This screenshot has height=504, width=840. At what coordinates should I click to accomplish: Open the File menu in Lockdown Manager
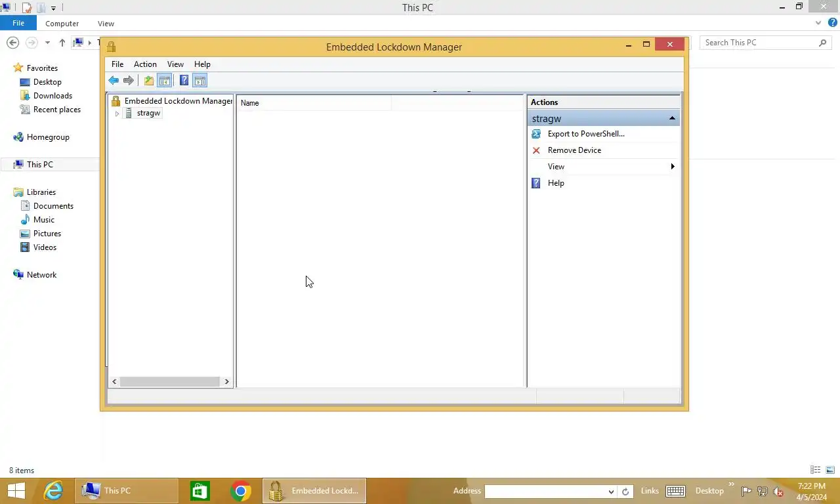click(117, 64)
